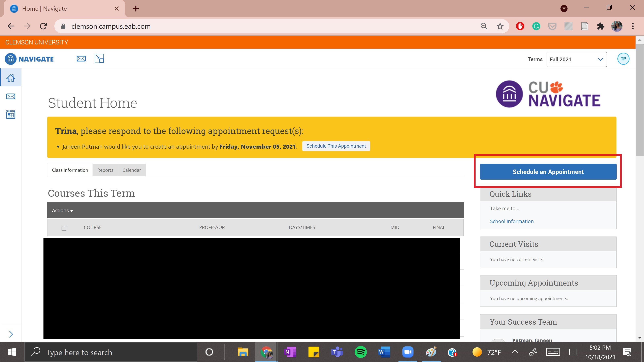Click the quick launch icon beside envelope
This screenshot has height=362, width=644.
[99, 59]
